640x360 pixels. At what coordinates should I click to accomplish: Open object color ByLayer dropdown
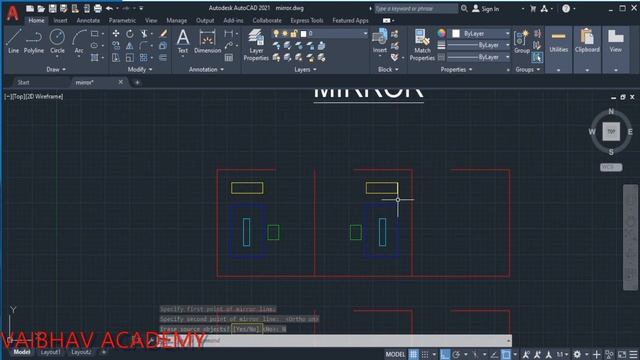click(x=508, y=33)
